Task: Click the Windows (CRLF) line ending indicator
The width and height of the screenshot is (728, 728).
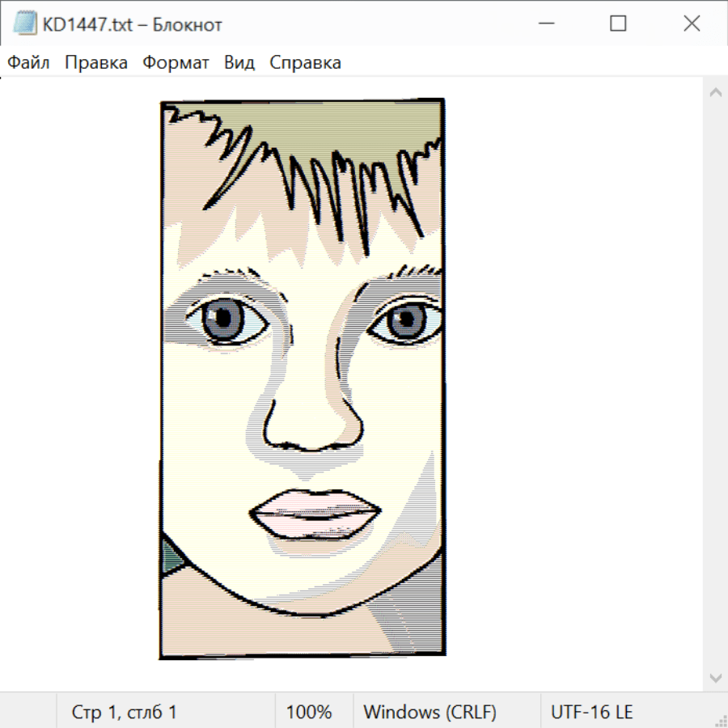Action: (430, 712)
